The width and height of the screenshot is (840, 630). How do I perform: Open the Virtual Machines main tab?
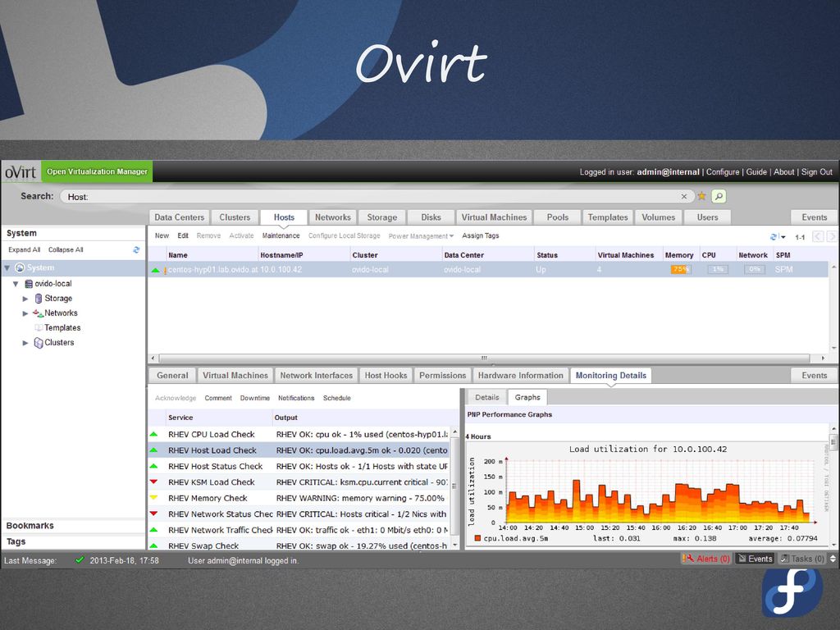tap(494, 217)
